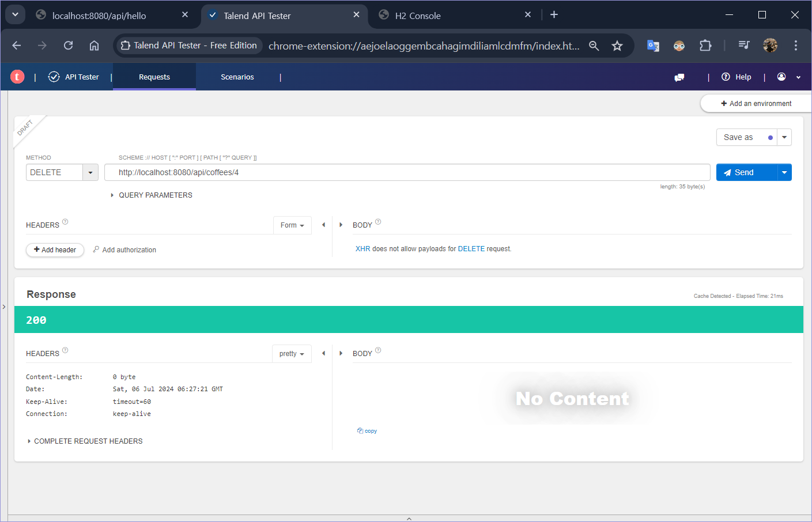Open the media control icon
The image size is (812, 522).
[x=744, y=46]
